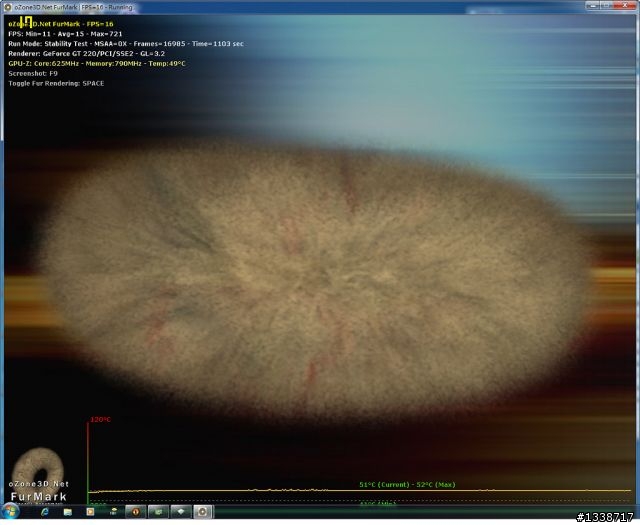Click the 'FPS: Min=11 - Avg=15 - Max=721' line
Viewport: 640px width, 525px height.
[x=65, y=34]
